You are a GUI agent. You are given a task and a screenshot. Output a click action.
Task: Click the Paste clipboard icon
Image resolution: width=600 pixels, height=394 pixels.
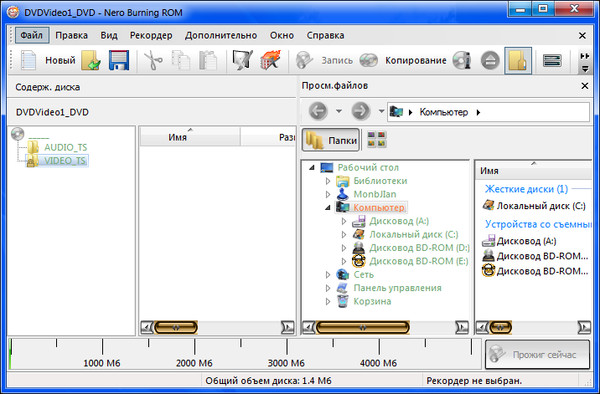point(208,60)
